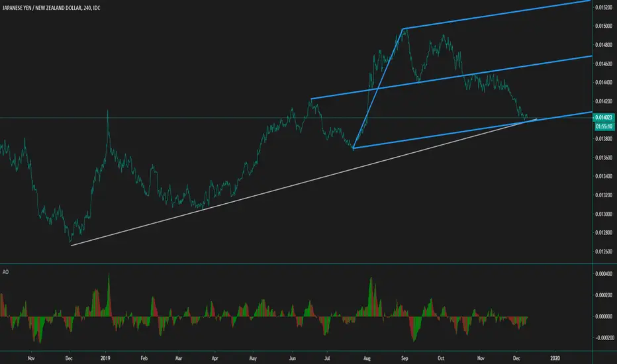Select the current price label 0.014023
The width and height of the screenshot is (617, 364).
(604, 118)
